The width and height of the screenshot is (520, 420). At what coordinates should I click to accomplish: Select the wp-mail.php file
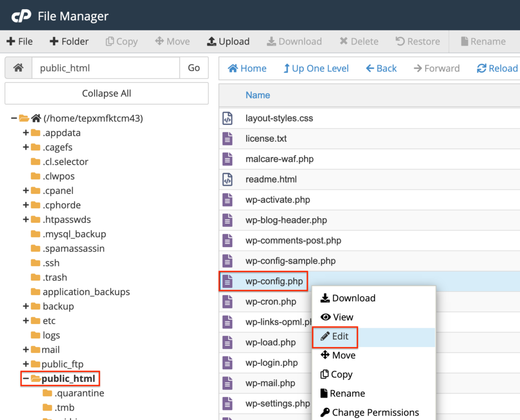[x=270, y=383]
